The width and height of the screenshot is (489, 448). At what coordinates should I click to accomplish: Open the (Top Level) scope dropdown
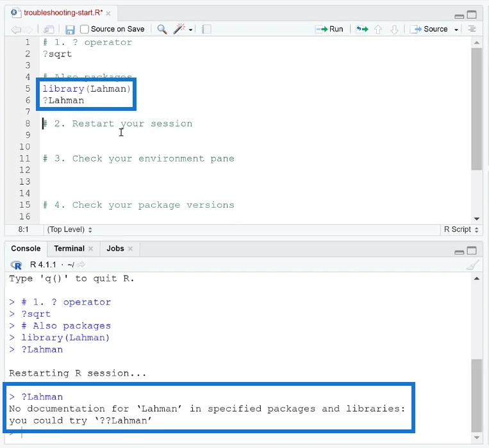point(70,229)
